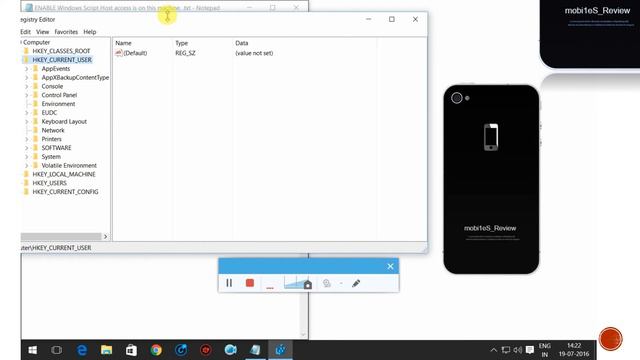This screenshot has height=360, width=640.
Task: Close the blue recorder toolbar
Action: tap(390, 266)
